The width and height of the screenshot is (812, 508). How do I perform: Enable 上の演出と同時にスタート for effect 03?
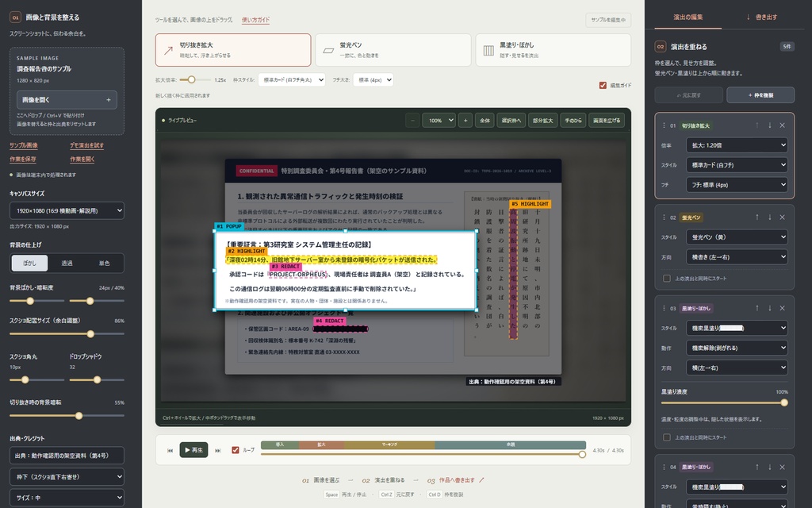(667, 437)
